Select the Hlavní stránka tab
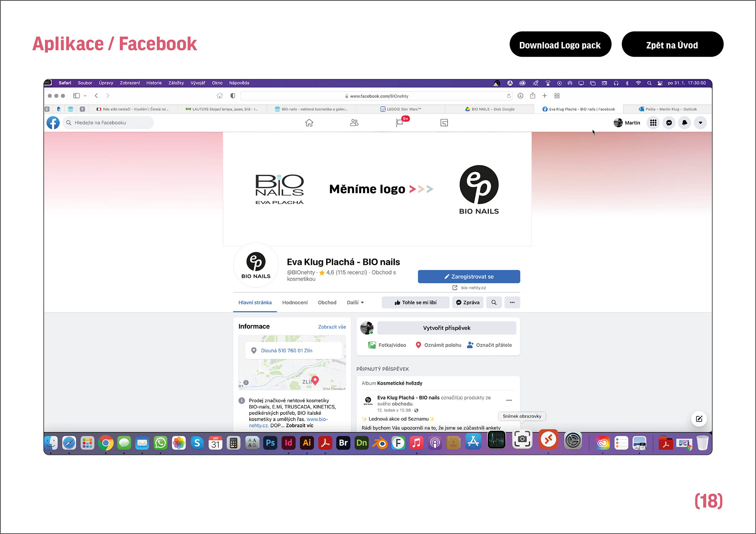756x534 pixels. (x=255, y=303)
